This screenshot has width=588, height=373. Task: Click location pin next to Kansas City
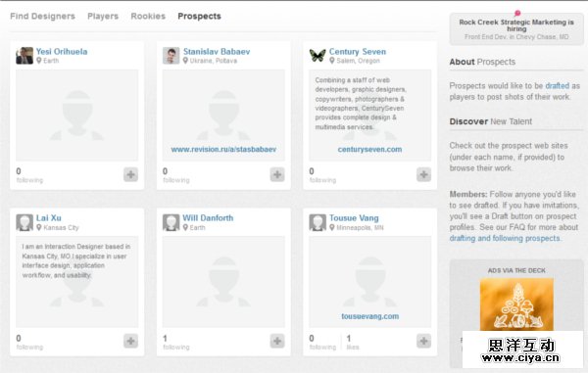click(x=38, y=227)
